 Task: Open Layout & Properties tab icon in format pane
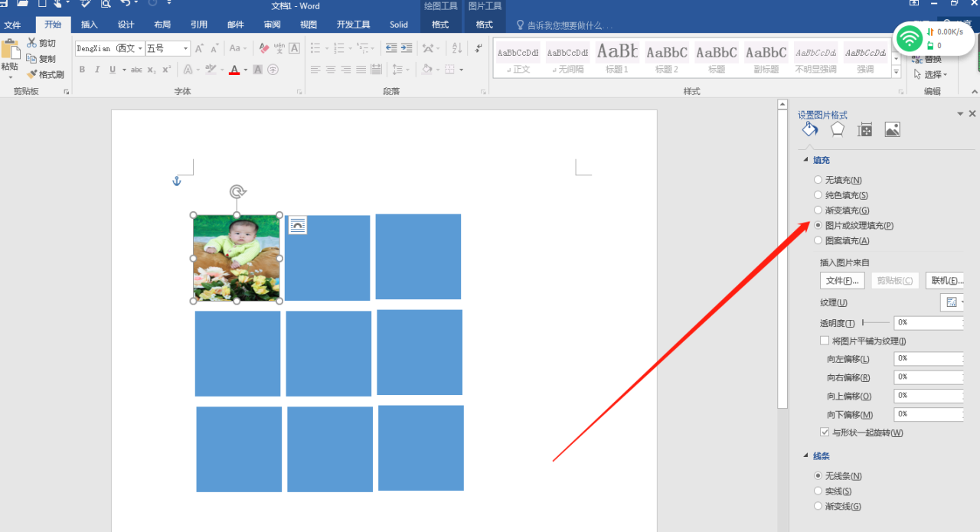click(x=865, y=129)
